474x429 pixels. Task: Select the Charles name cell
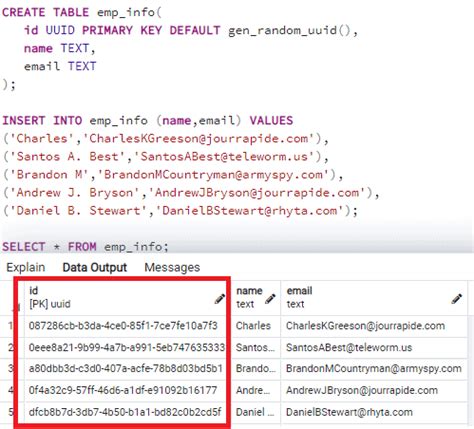tap(256, 326)
